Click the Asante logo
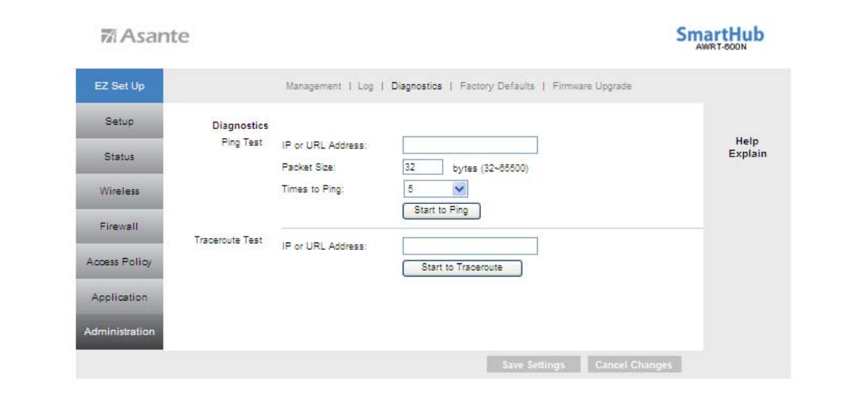The image size is (868, 408). point(144,36)
